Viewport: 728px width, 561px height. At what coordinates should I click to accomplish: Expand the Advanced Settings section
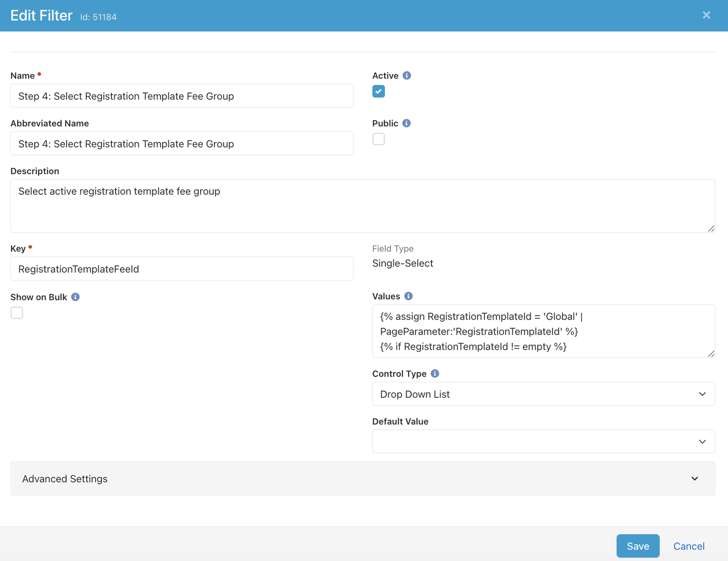(x=363, y=479)
